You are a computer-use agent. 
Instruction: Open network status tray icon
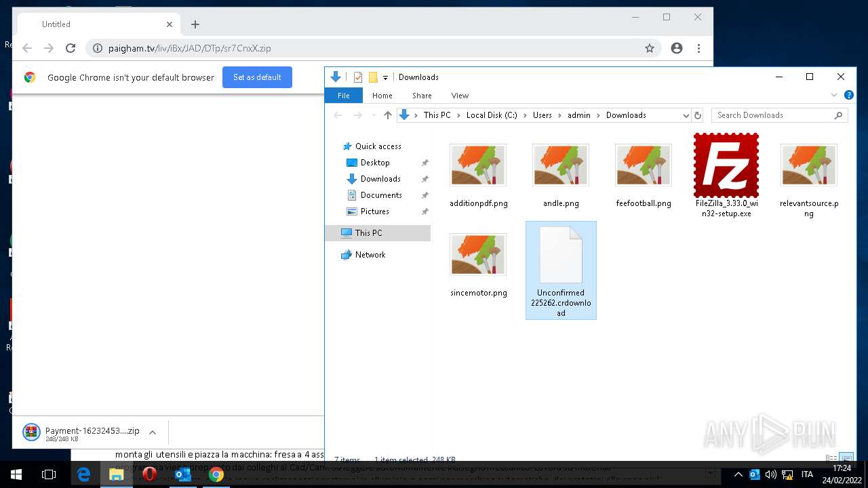click(x=787, y=474)
